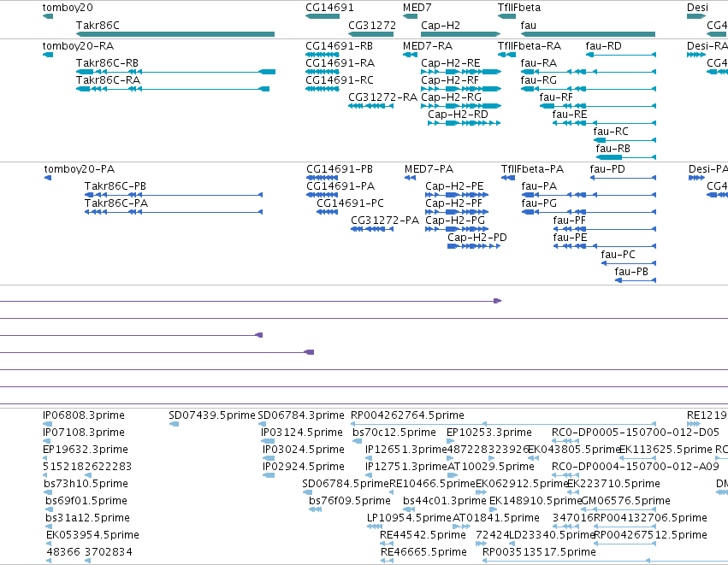Select the TfIIFbeta gene label

click(519, 8)
